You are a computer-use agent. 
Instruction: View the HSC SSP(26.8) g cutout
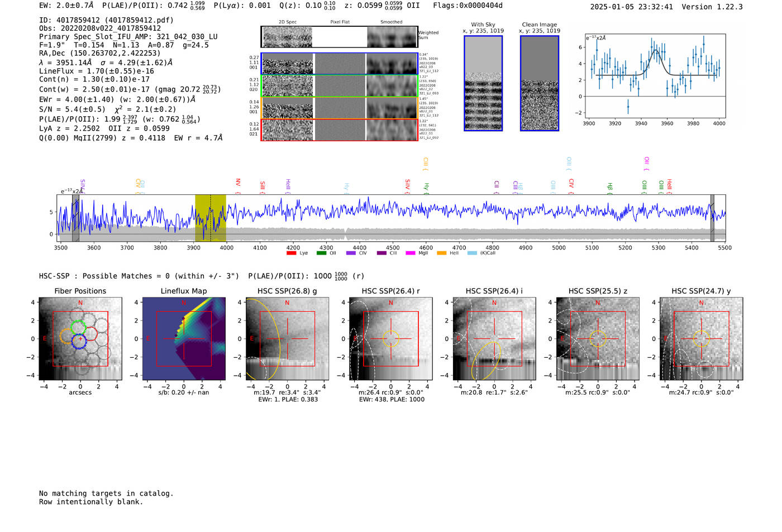pos(287,338)
